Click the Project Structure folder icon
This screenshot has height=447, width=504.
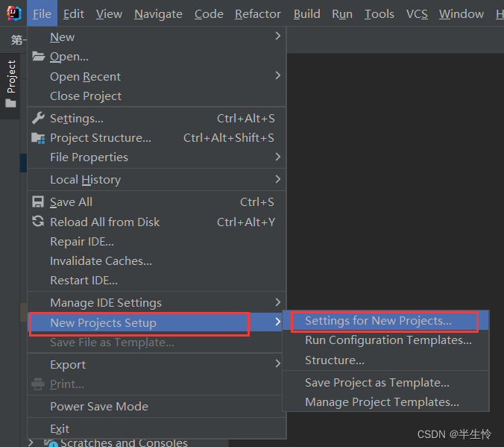click(38, 138)
